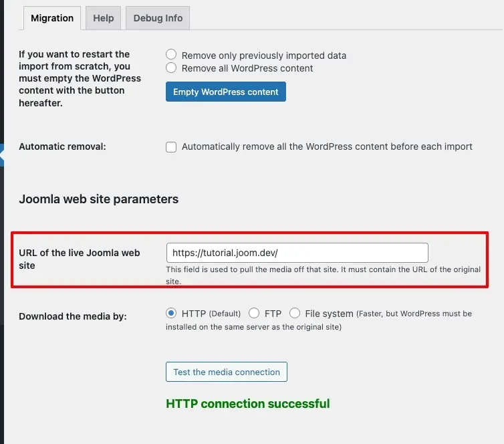The width and height of the screenshot is (504, 444).
Task: Focus the live Joomla site URL field
Action: (297, 253)
